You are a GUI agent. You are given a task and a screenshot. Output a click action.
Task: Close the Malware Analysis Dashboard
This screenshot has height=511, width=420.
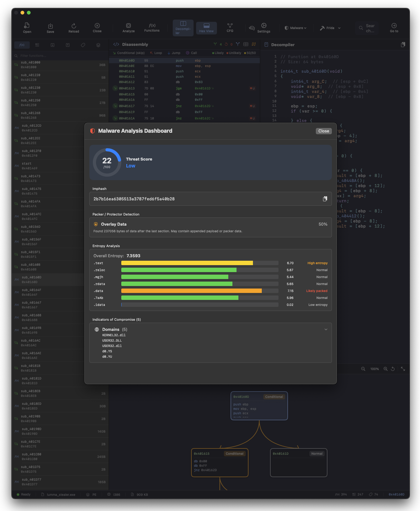(x=324, y=131)
